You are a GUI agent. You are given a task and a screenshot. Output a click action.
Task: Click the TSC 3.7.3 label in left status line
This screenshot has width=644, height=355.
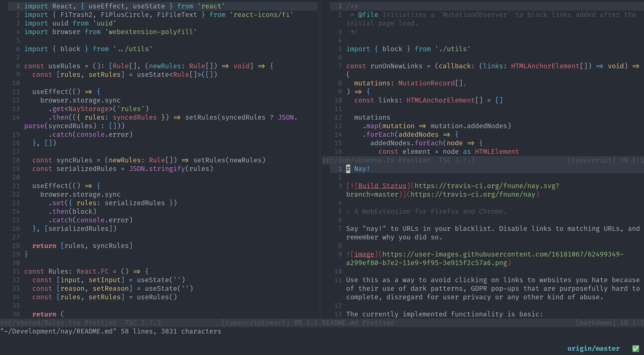(x=143, y=323)
